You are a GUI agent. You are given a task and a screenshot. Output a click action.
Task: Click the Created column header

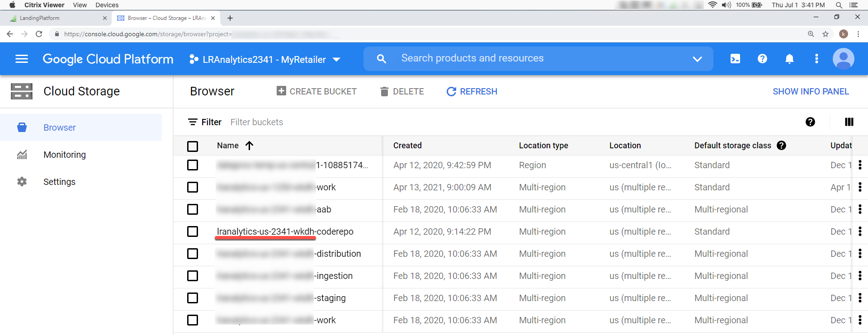(x=407, y=146)
